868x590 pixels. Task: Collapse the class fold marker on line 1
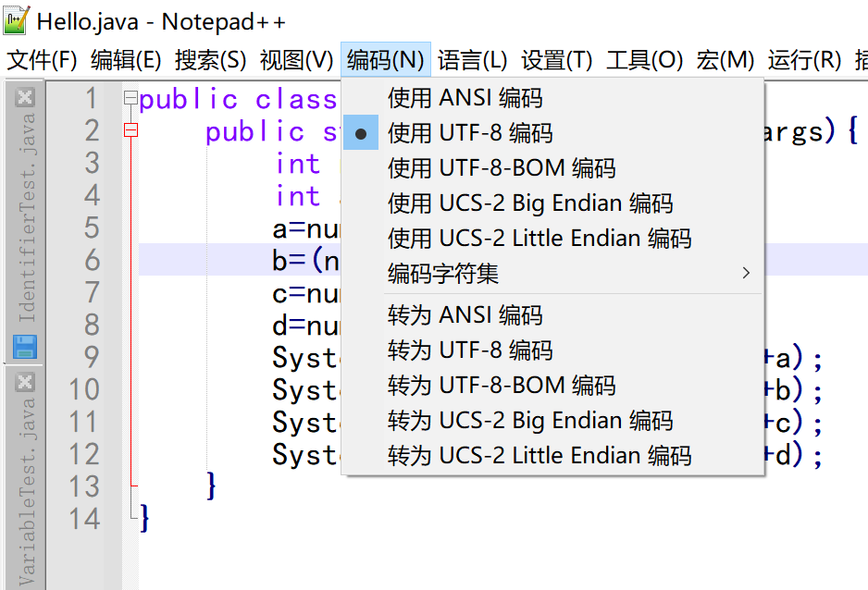pos(130,98)
